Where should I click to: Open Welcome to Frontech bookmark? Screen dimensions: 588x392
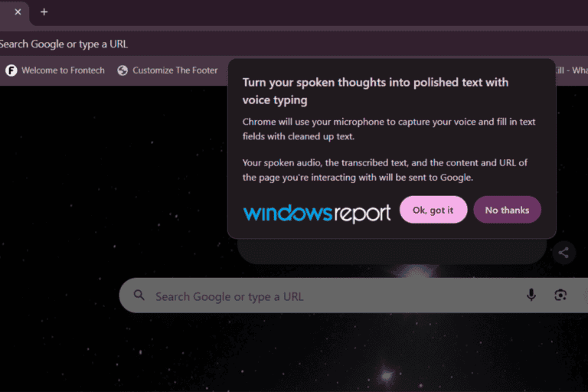tap(55, 70)
